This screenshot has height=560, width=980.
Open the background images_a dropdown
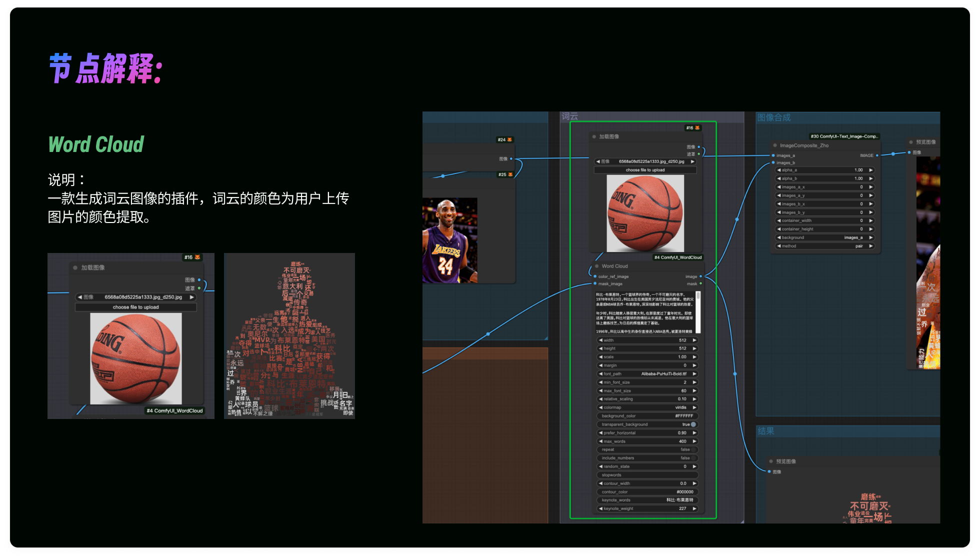(x=824, y=237)
